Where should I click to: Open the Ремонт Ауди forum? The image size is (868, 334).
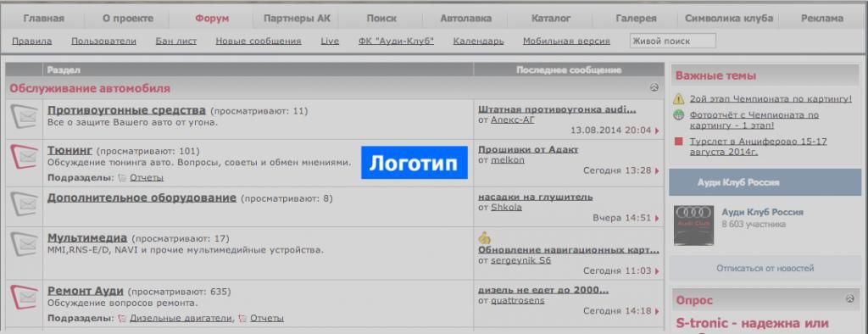[x=86, y=291]
